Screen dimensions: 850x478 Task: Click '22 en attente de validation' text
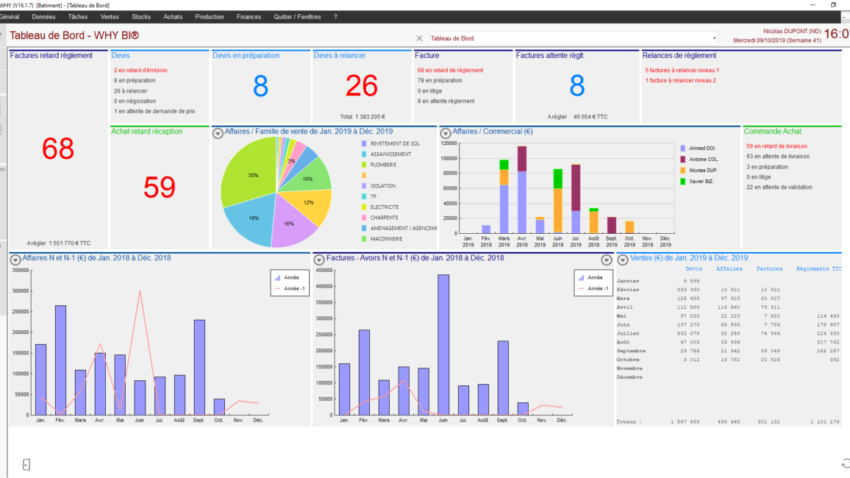779,187
